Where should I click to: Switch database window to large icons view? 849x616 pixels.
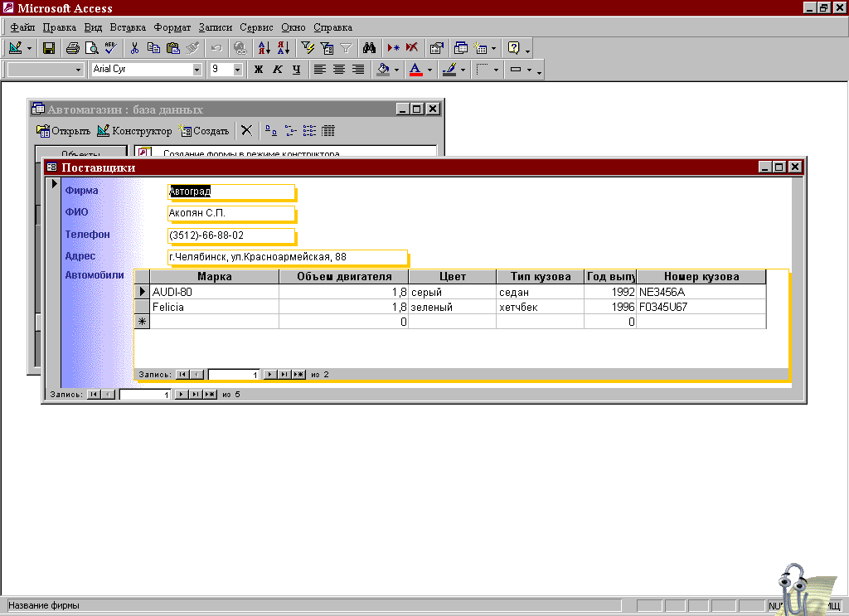tap(271, 130)
